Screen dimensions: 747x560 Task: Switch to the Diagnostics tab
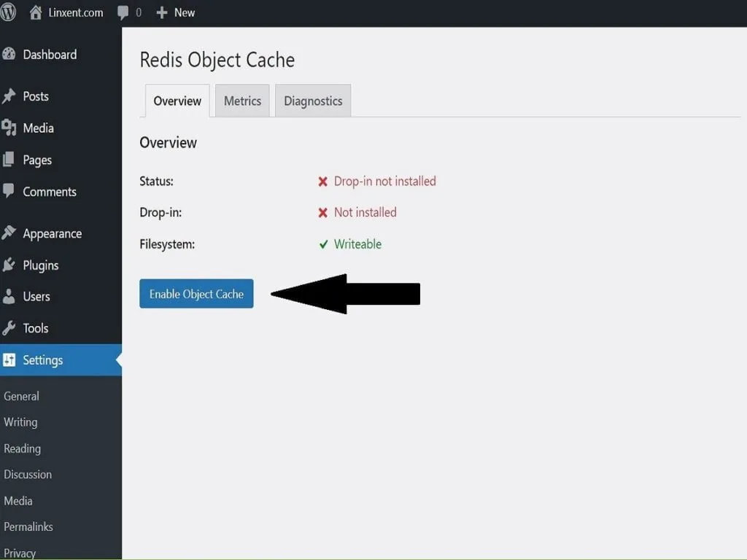pos(313,101)
